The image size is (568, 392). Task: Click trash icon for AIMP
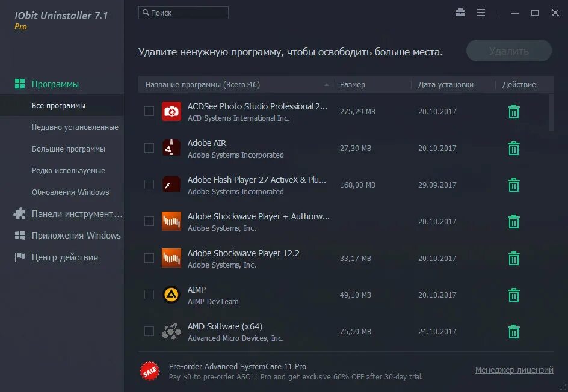pyautogui.click(x=514, y=295)
